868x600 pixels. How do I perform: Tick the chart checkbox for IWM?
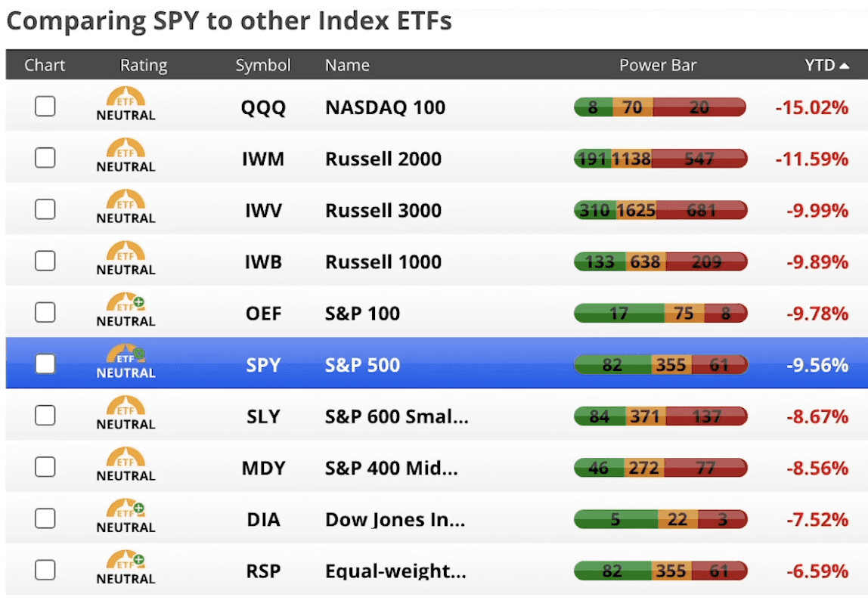coord(45,158)
